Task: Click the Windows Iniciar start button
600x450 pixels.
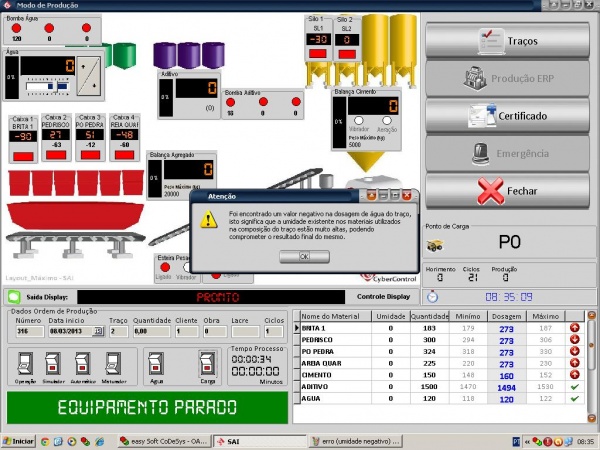Action: click(x=18, y=440)
